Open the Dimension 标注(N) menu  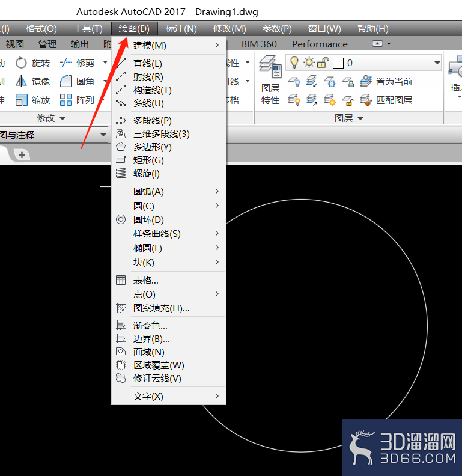(x=181, y=28)
